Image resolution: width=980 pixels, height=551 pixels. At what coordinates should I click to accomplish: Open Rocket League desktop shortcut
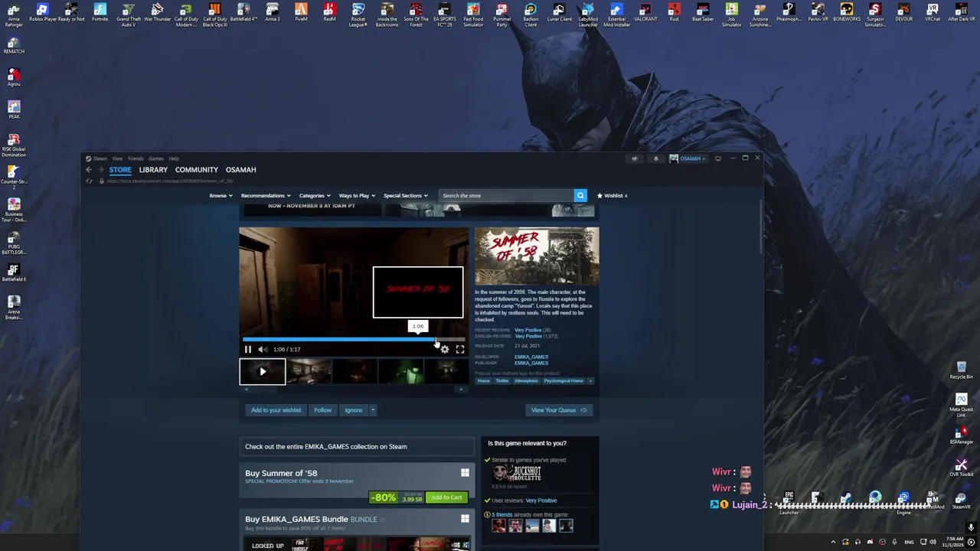(x=358, y=15)
